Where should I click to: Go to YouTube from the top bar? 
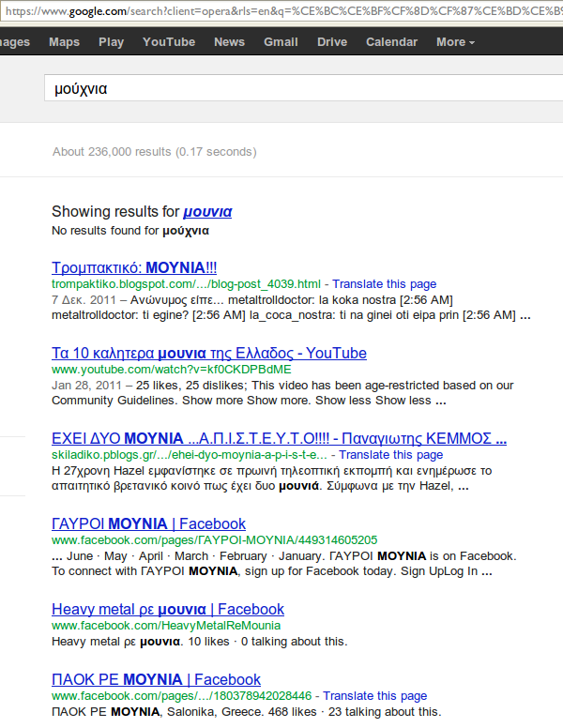pyautogui.click(x=169, y=42)
